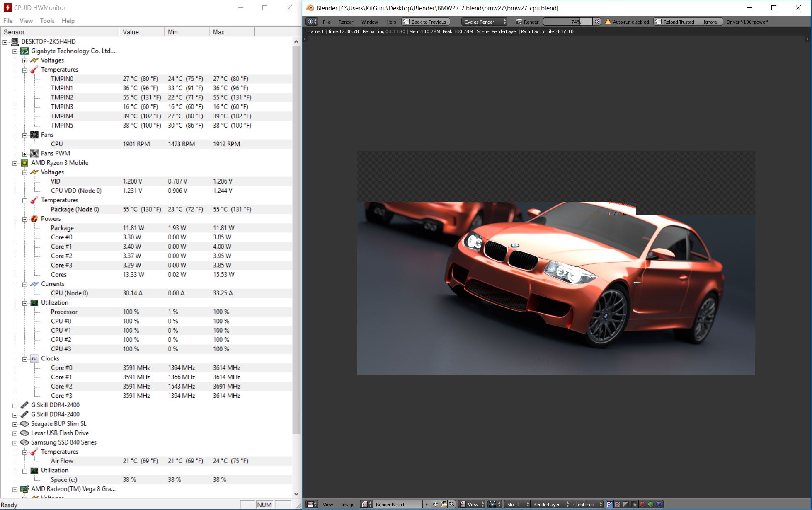
Task: Unlink the Render Result image with the X icon
Action: point(451,504)
